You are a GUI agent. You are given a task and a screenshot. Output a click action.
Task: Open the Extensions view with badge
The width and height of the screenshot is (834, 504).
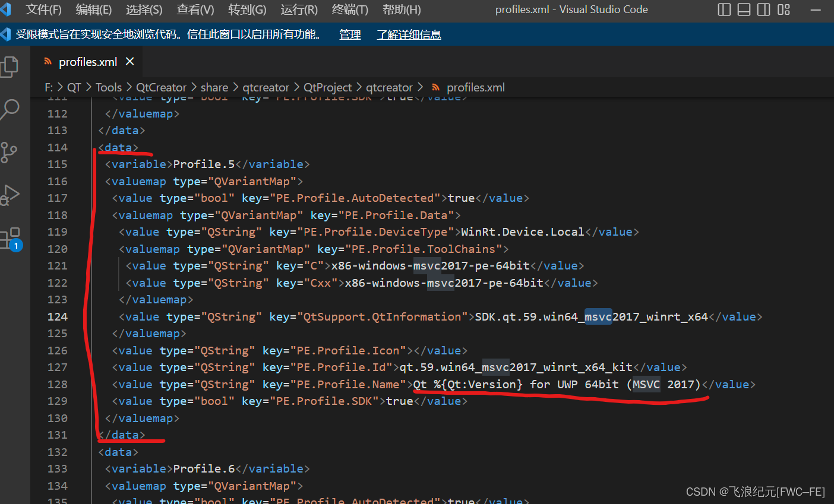11,239
